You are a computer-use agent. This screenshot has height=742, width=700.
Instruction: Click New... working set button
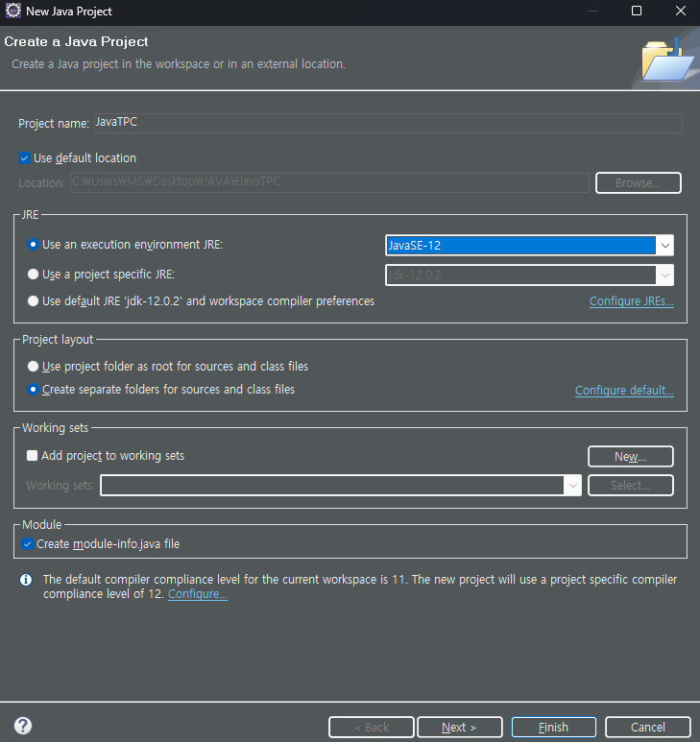click(x=631, y=457)
